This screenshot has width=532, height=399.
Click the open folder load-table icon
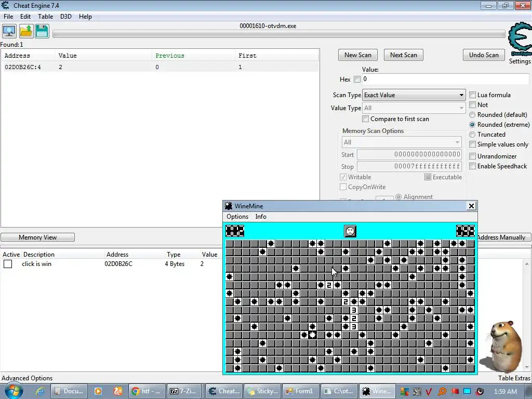pyautogui.click(x=26, y=31)
